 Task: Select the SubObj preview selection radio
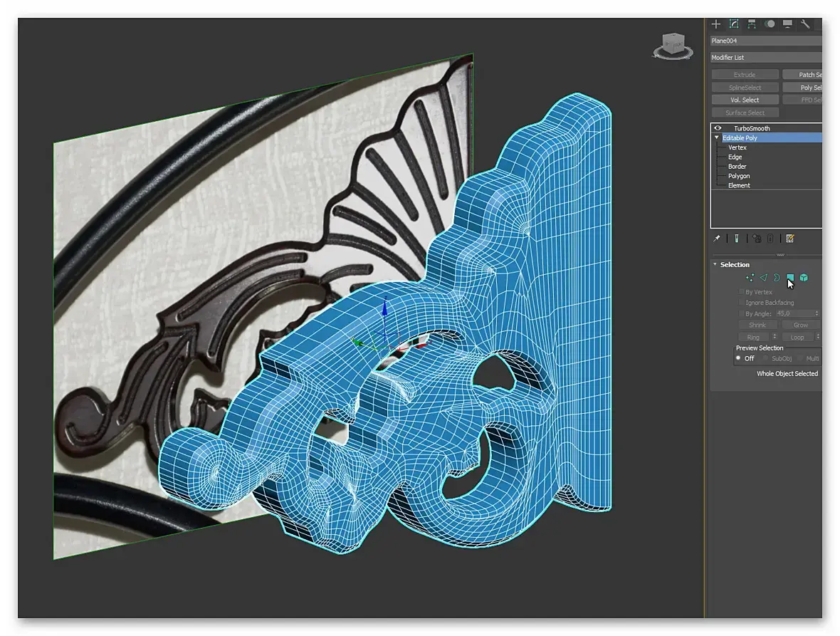pyautogui.click(x=766, y=358)
